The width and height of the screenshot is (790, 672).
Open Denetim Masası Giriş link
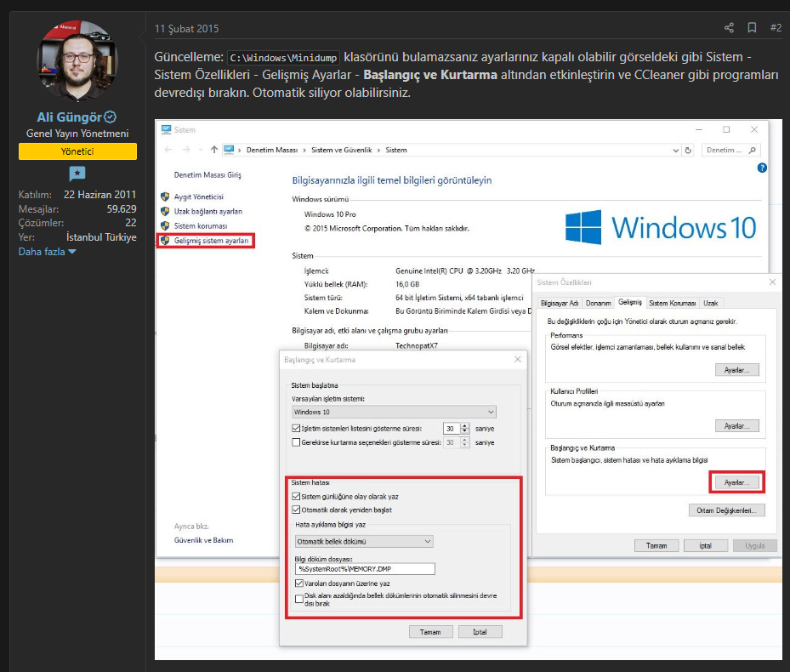(207, 175)
